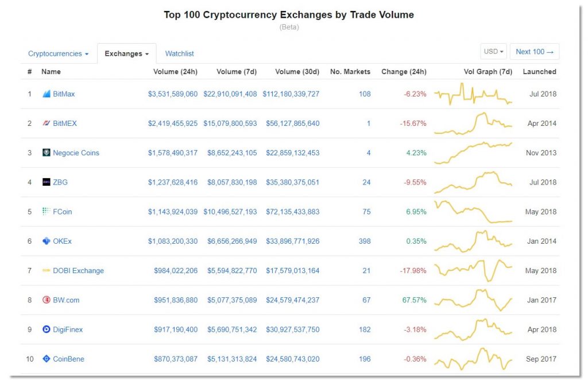Open the USD currency selector
588x380 pixels.
click(493, 51)
